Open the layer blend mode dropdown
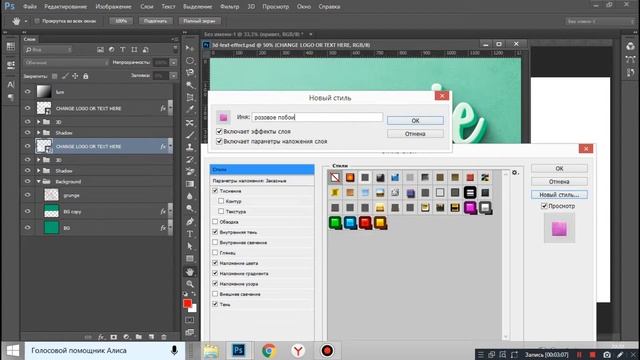This screenshot has width=640, height=360. pos(66,62)
